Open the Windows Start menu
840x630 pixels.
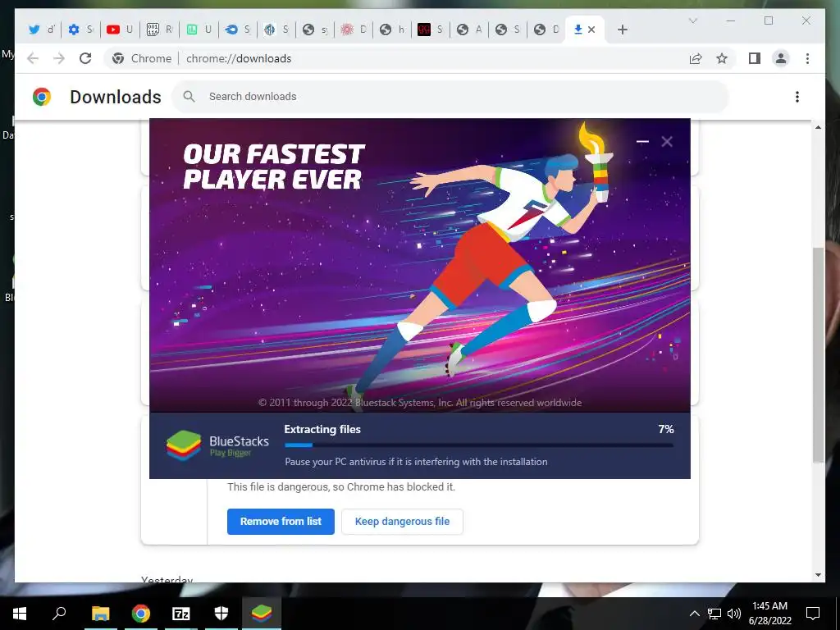[20, 614]
